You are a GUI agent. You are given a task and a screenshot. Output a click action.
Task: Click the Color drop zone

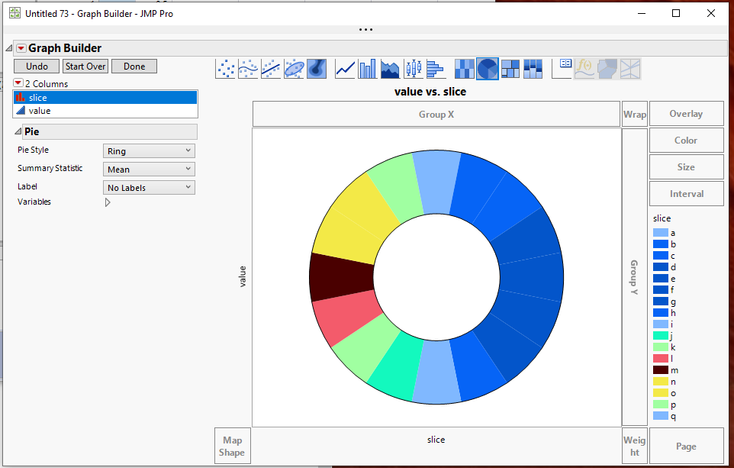(x=686, y=140)
